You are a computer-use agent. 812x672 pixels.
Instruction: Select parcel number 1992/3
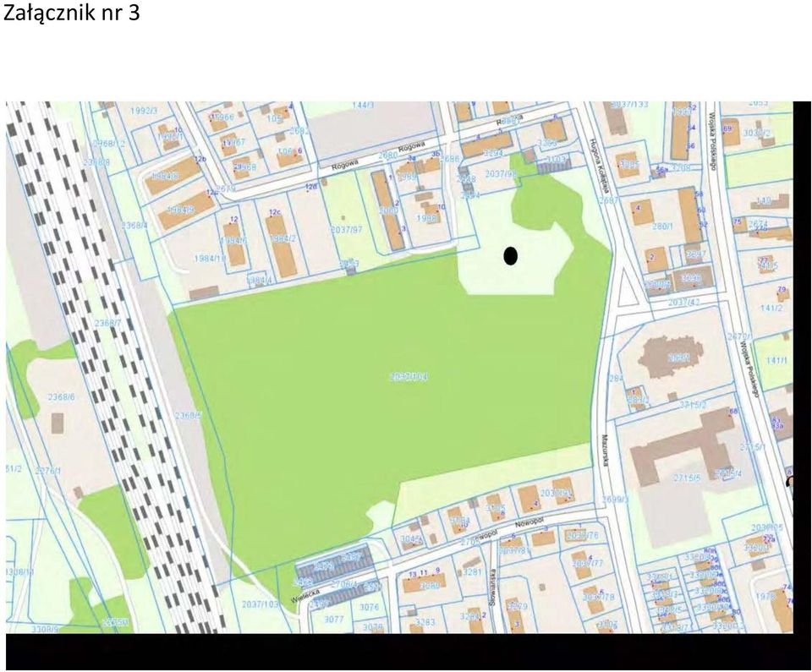click(144, 110)
